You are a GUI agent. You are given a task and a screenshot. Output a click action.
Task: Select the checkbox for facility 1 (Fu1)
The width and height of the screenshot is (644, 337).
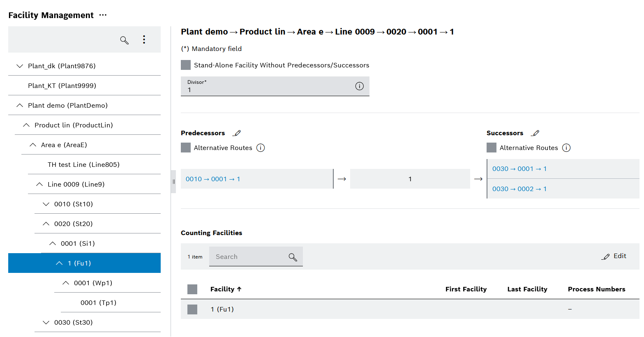coord(192,309)
